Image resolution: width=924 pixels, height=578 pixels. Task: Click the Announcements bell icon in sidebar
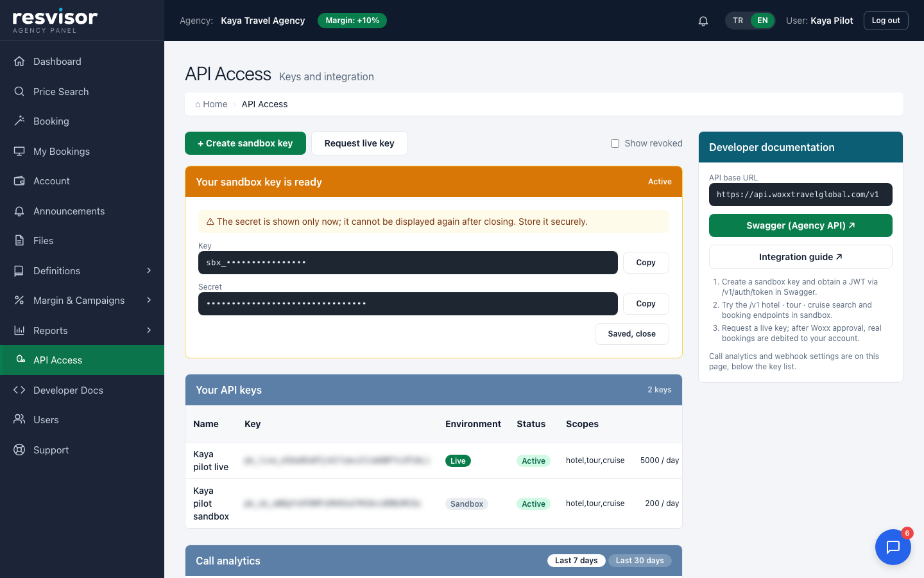click(19, 211)
